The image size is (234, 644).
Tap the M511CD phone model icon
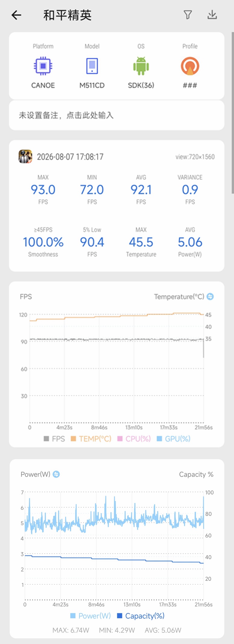coord(92,66)
